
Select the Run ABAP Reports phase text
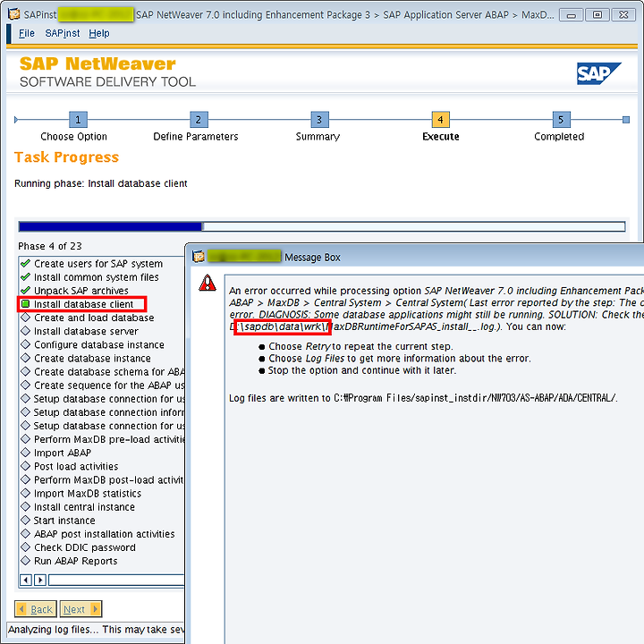coord(75,561)
